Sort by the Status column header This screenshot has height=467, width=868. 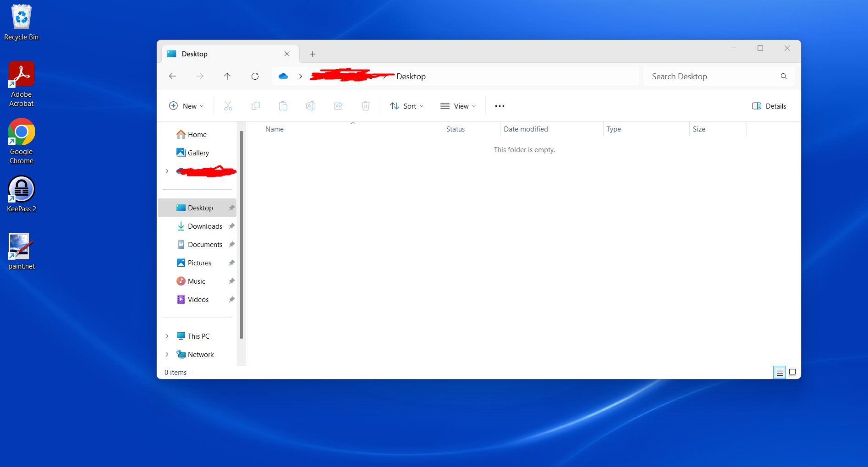[x=472, y=129]
